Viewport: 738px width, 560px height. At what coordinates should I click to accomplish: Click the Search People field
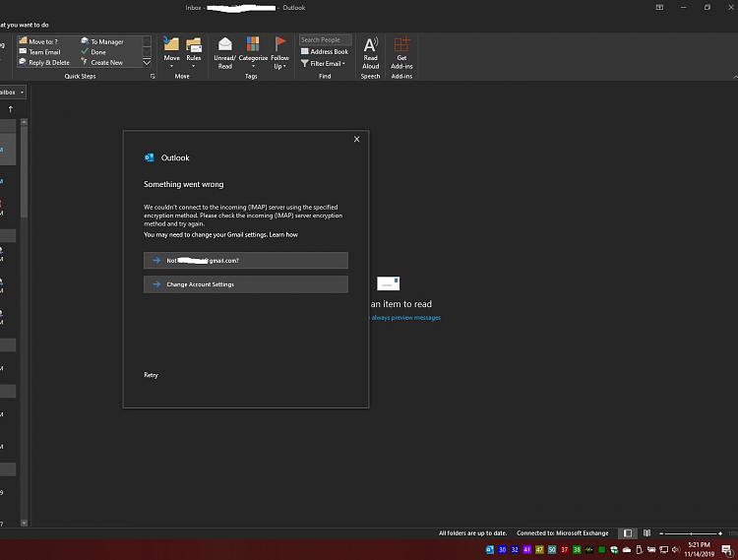pos(326,40)
